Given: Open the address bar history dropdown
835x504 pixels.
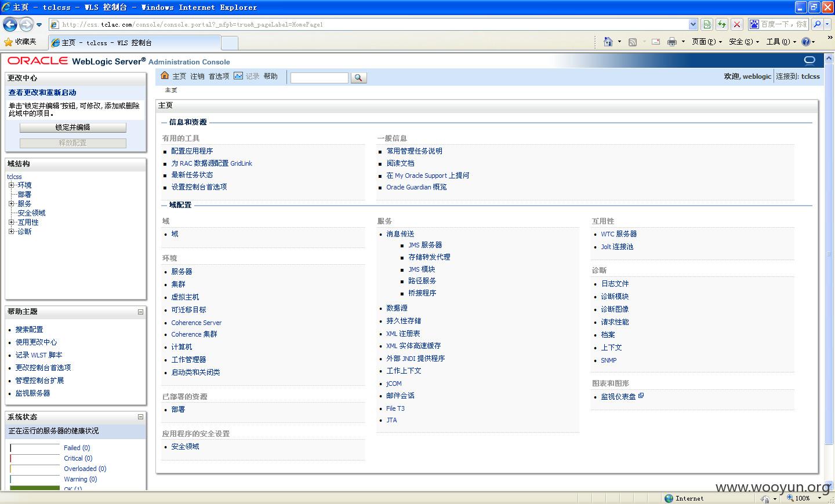Looking at the screenshot, I should click(693, 24).
